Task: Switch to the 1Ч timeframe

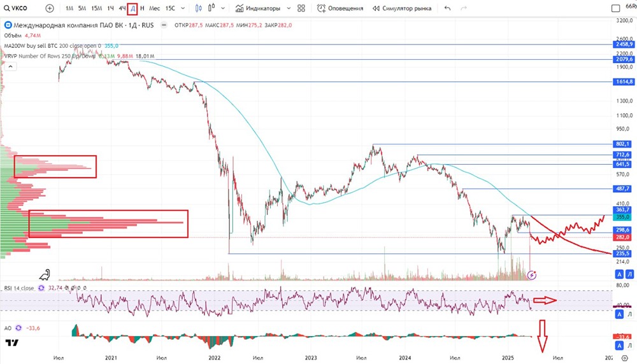Action: pyautogui.click(x=110, y=8)
